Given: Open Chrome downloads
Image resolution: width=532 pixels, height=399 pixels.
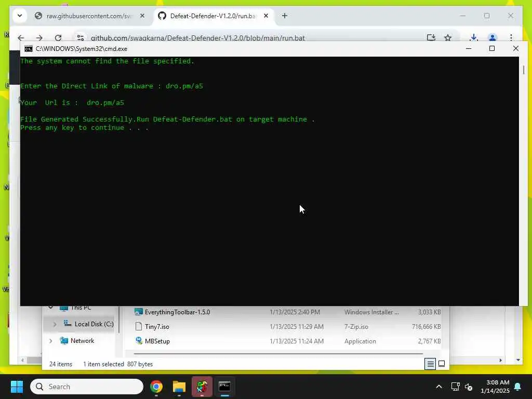Looking at the screenshot, I should pyautogui.click(x=474, y=37).
